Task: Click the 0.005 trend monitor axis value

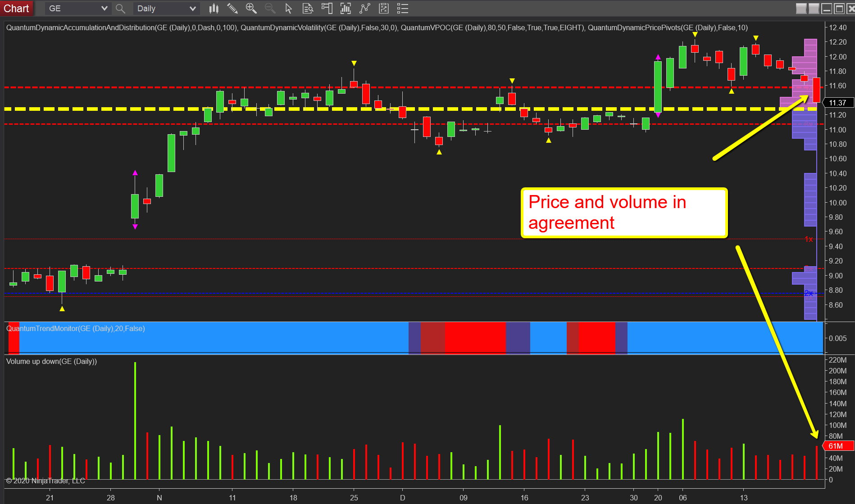Action: click(838, 338)
